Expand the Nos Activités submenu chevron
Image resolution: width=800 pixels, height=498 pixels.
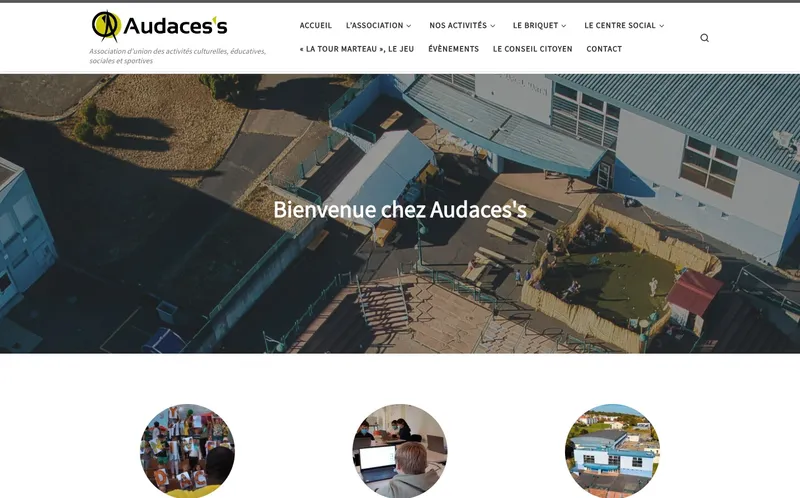click(492, 26)
